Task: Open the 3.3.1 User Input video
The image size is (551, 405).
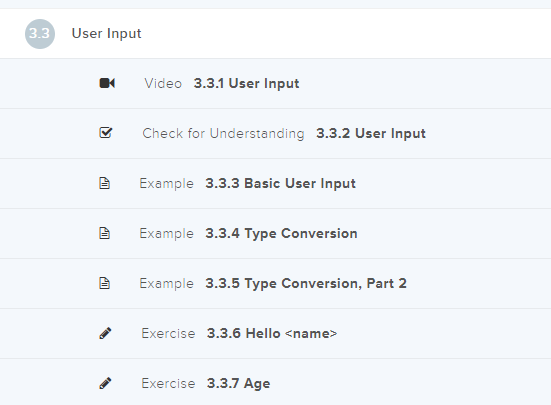Action: (246, 84)
